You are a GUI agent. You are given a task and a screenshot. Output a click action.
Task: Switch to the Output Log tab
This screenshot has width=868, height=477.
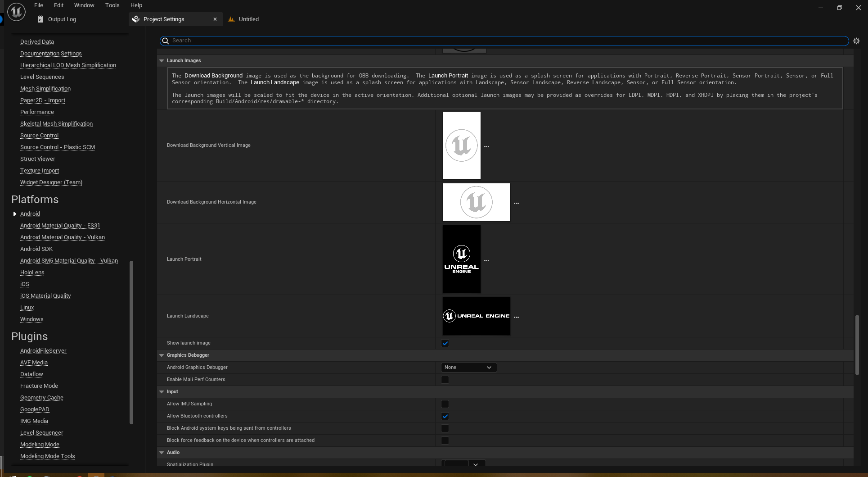coord(62,19)
